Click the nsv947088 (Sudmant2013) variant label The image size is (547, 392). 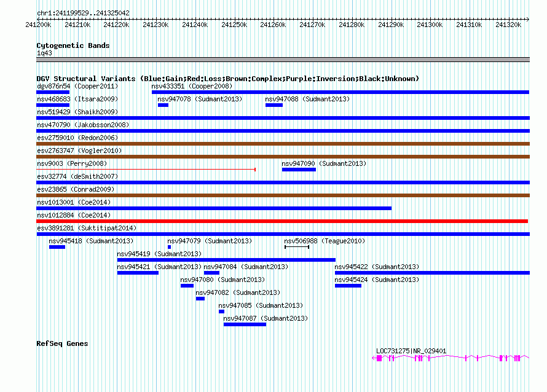pyautogui.click(x=307, y=99)
